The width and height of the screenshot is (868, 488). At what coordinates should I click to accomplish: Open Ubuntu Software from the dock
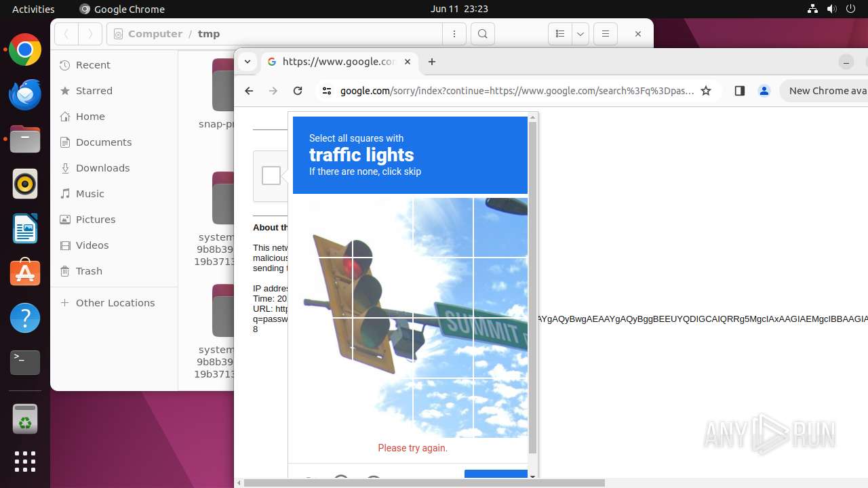[x=25, y=273]
